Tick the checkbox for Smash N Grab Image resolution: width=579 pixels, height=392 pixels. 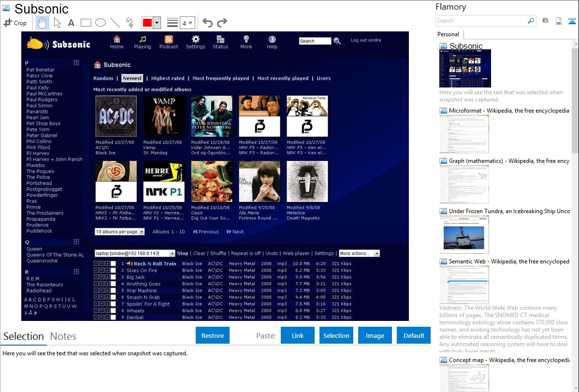(114, 297)
